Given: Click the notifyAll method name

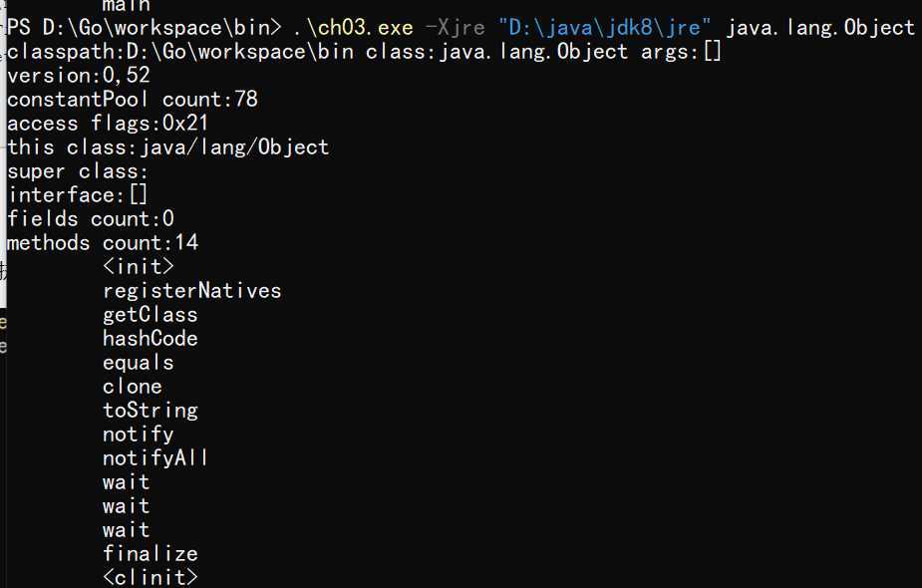Looking at the screenshot, I should click(x=155, y=457).
